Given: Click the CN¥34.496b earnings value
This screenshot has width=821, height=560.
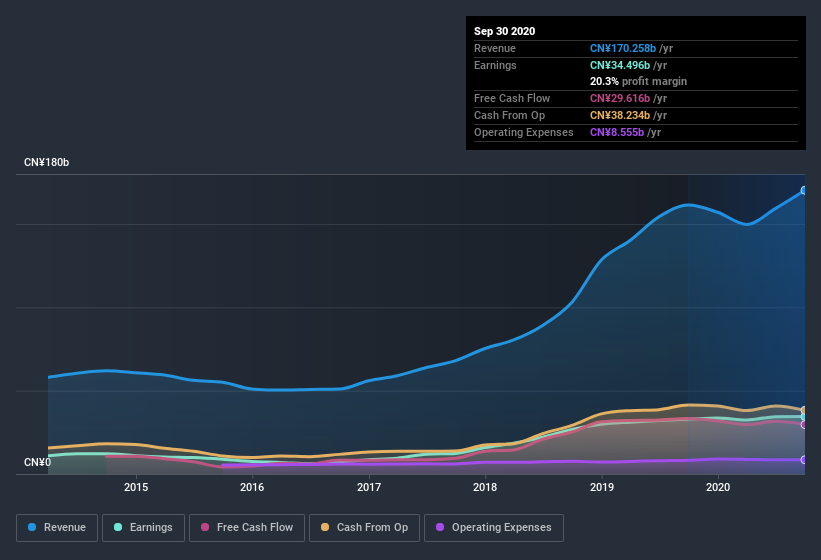Looking at the screenshot, I should click(x=620, y=65).
